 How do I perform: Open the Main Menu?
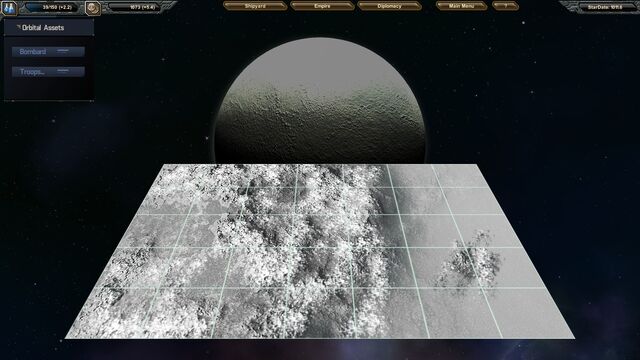coord(461,6)
